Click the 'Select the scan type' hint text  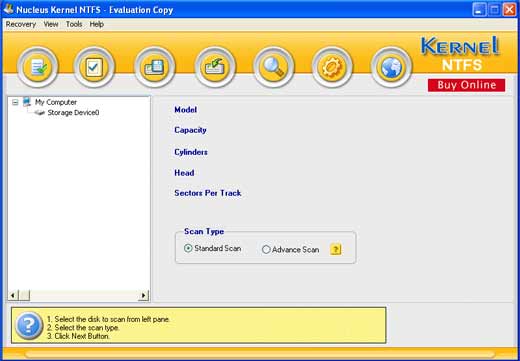(83, 328)
